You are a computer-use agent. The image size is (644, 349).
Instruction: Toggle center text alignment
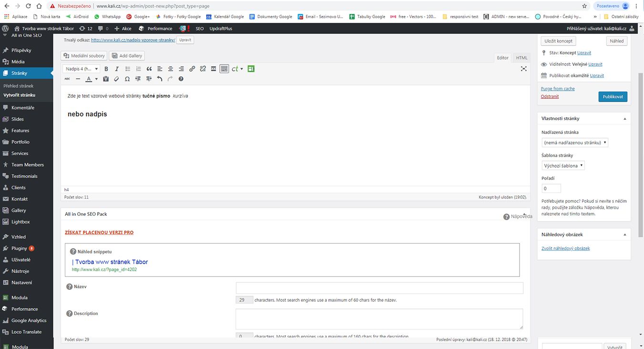click(170, 69)
